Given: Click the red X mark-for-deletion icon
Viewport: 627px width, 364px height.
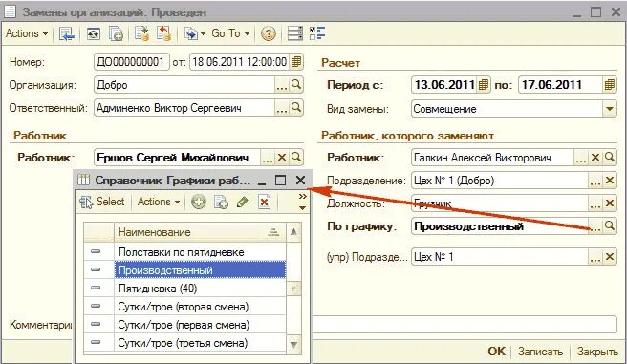Looking at the screenshot, I should tap(264, 203).
